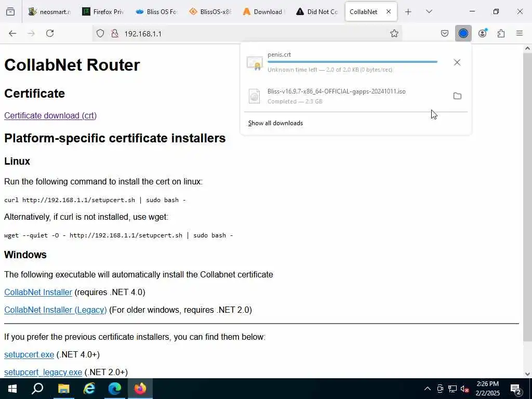
Task: Open File Explorer from taskbar
Action: click(x=63, y=389)
